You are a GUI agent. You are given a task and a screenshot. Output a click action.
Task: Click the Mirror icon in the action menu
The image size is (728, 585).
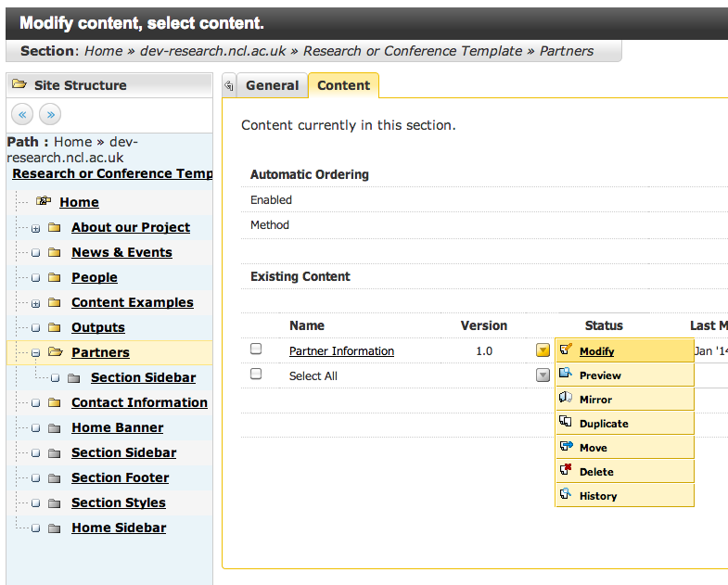(x=566, y=399)
